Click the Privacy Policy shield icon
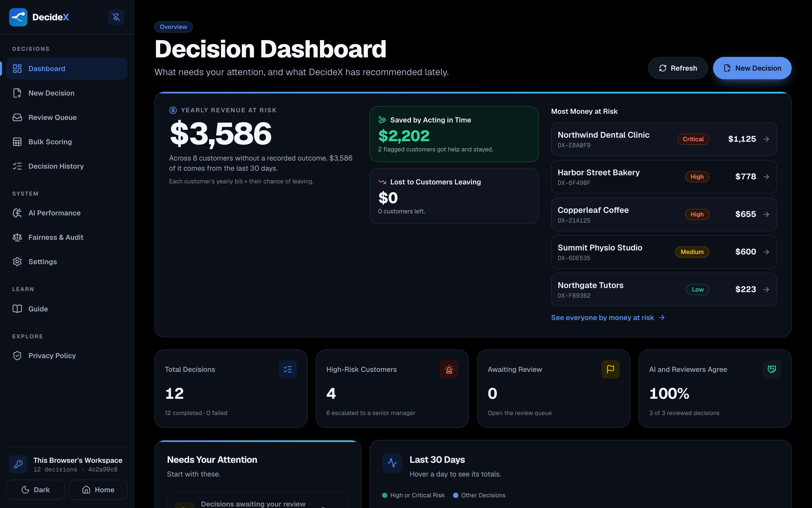 point(17,355)
